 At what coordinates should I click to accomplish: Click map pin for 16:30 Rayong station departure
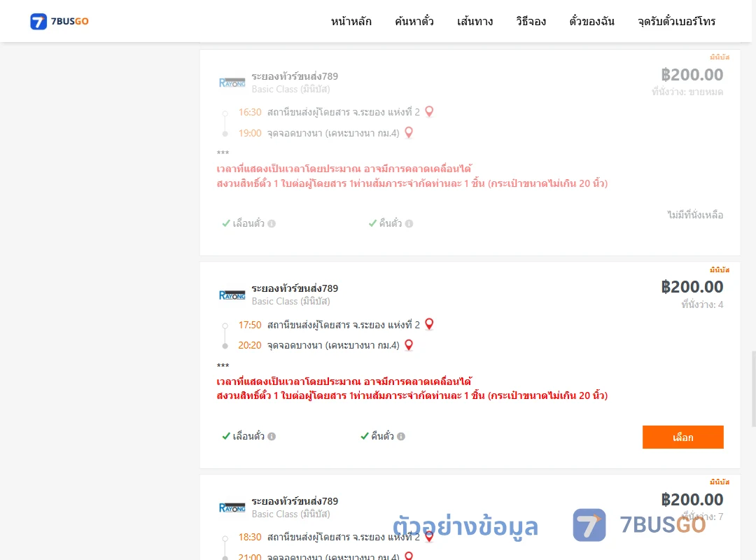click(429, 111)
